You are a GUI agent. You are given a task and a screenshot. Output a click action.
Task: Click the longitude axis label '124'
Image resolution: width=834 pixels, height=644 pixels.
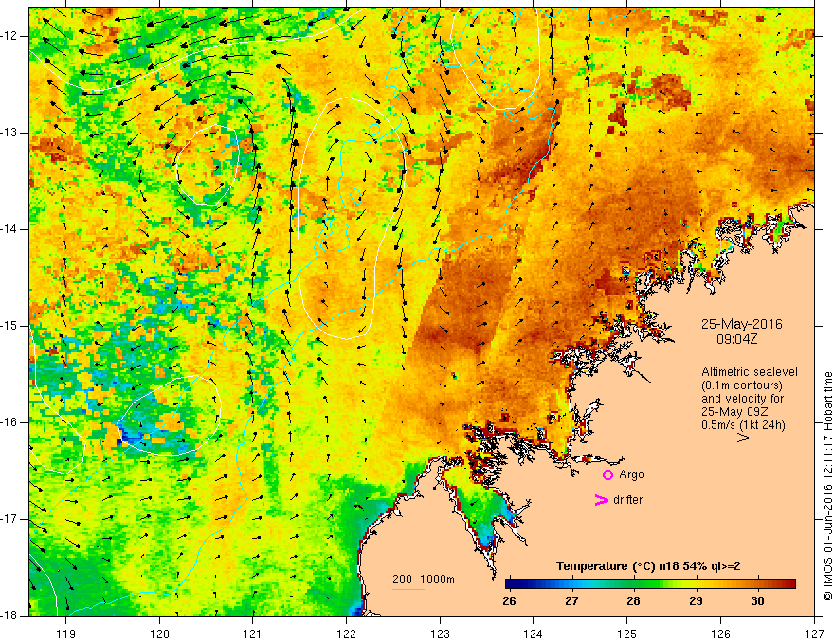[534, 634]
